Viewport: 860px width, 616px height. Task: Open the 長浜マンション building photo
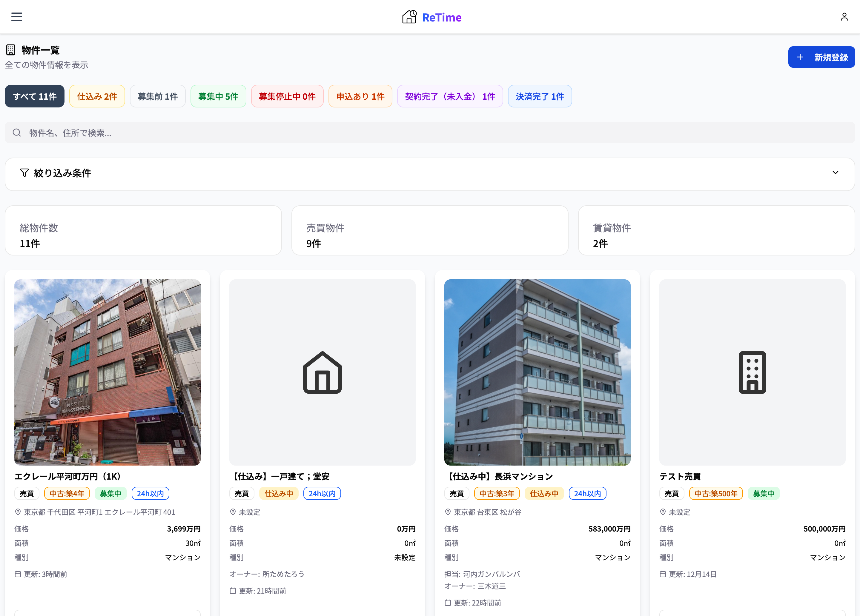[x=537, y=372]
